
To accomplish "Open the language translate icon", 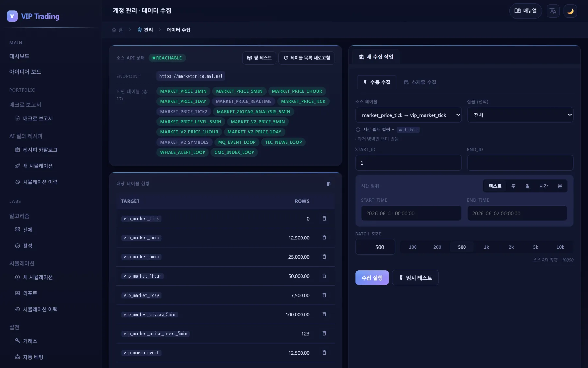I will point(553,11).
